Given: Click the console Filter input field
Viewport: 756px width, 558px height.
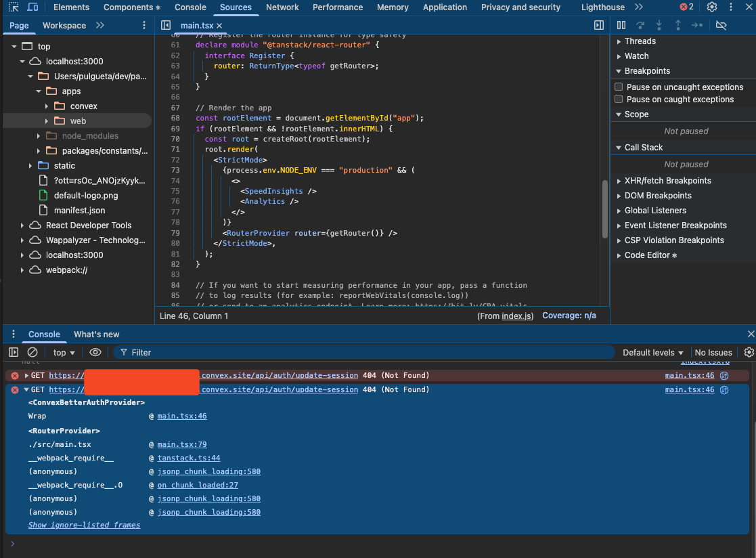Looking at the screenshot, I should (x=365, y=352).
